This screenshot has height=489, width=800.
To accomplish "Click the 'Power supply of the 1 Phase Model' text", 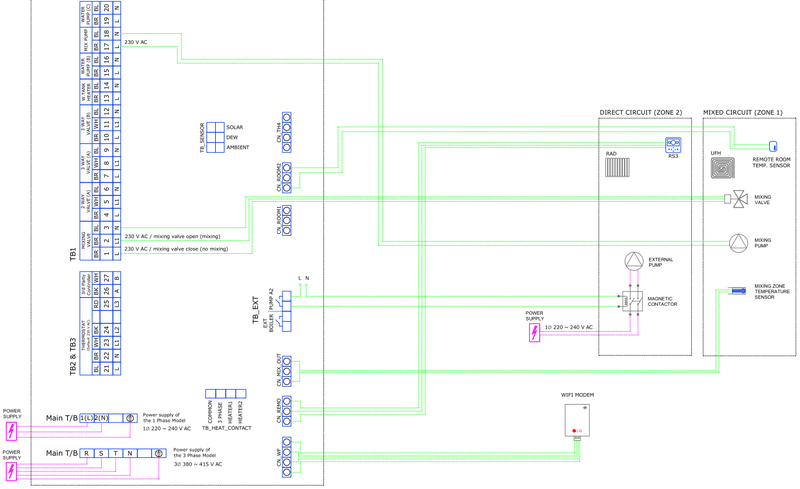I will click(164, 418).
